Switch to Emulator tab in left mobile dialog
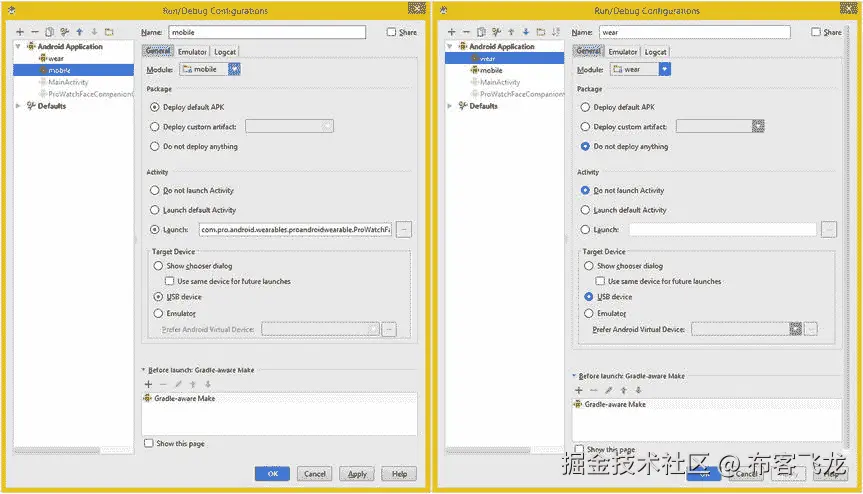 point(192,52)
